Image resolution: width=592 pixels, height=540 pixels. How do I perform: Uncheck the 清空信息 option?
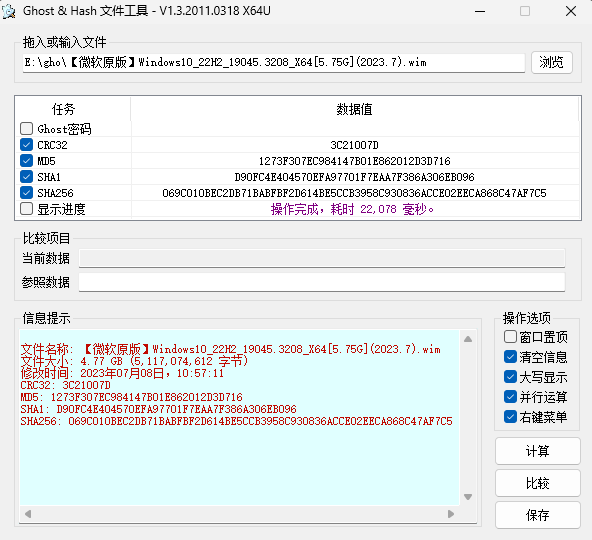(510, 356)
